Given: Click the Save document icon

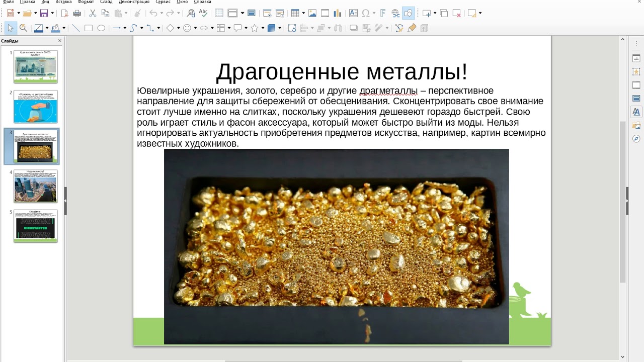Looking at the screenshot, I should 44,13.
